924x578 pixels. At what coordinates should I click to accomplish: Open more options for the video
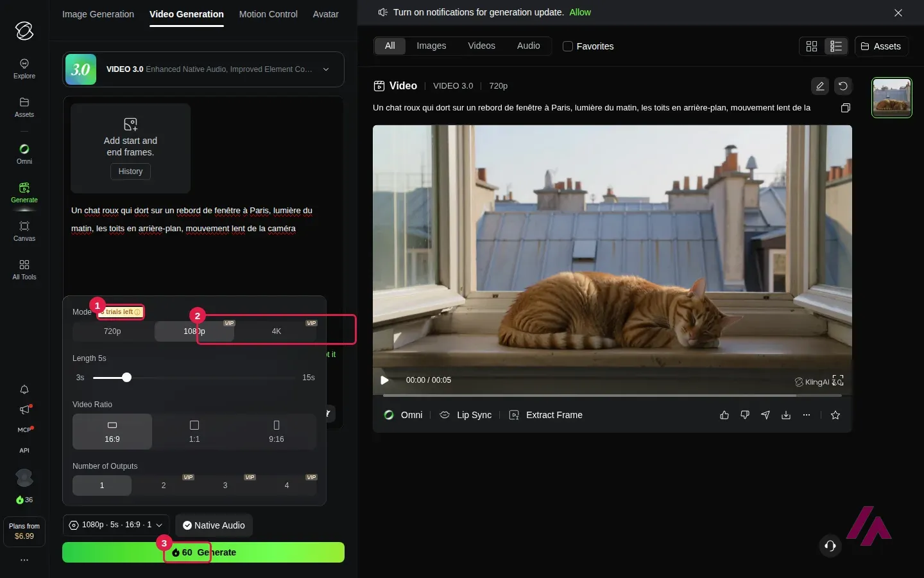coord(807,415)
